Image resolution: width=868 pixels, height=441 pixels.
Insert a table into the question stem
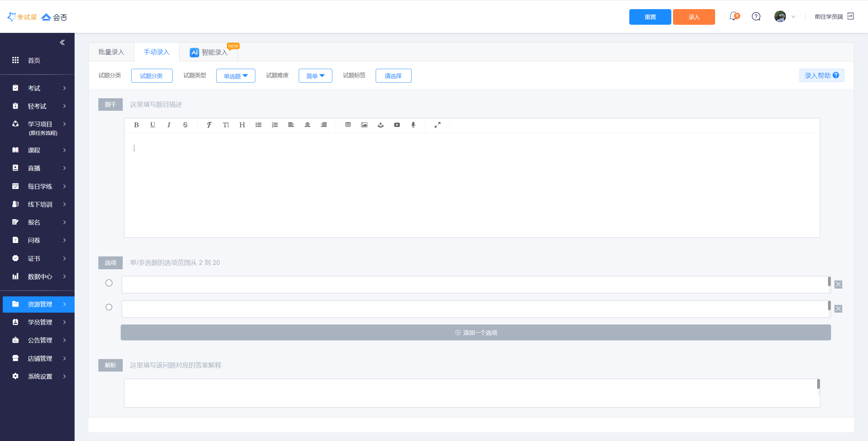tap(348, 125)
